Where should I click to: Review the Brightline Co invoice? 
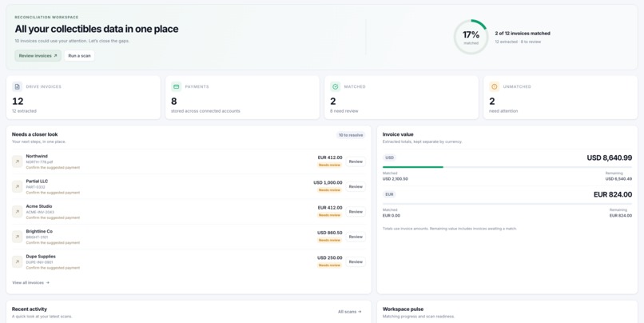point(356,237)
